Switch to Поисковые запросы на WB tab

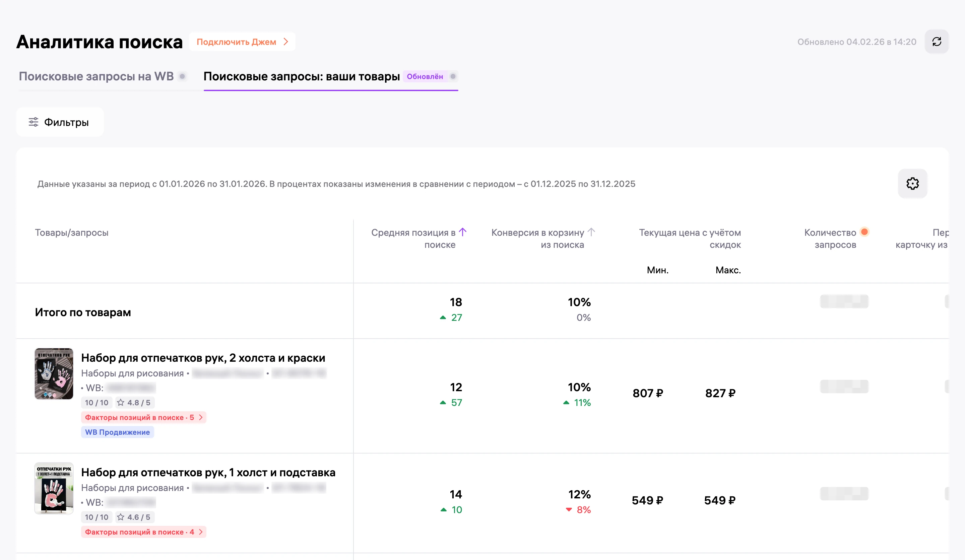pos(96,77)
